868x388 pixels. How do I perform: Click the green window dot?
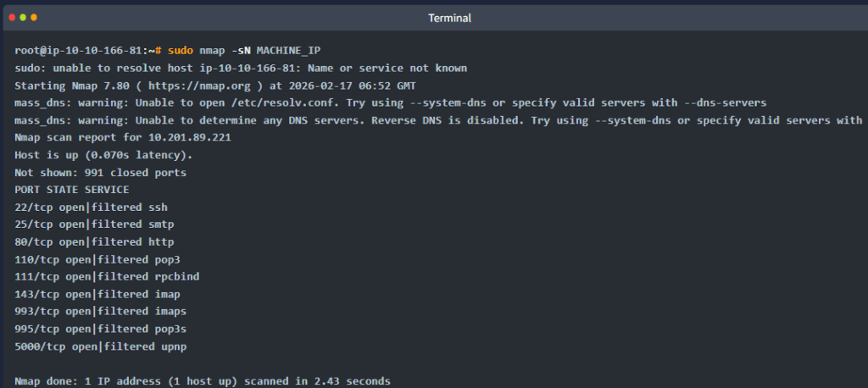click(23, 18)
